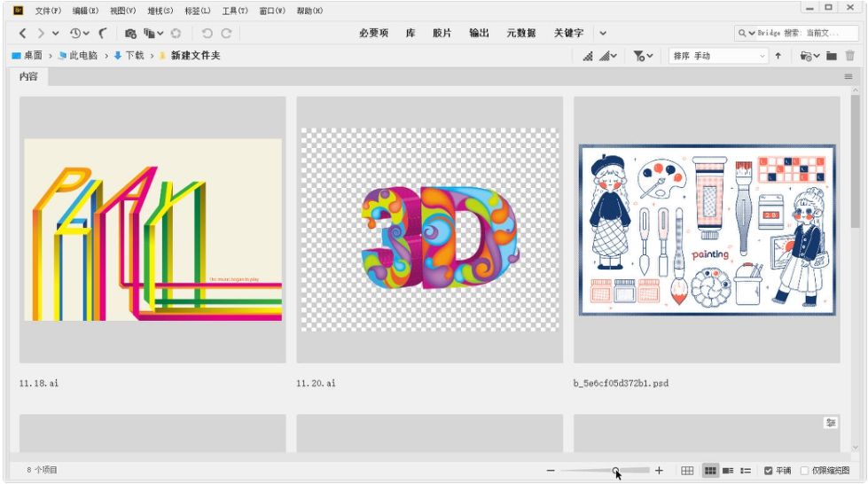Open thumbnail quality options dropdown
Screen dimensions: 868x484
point(608,56)
